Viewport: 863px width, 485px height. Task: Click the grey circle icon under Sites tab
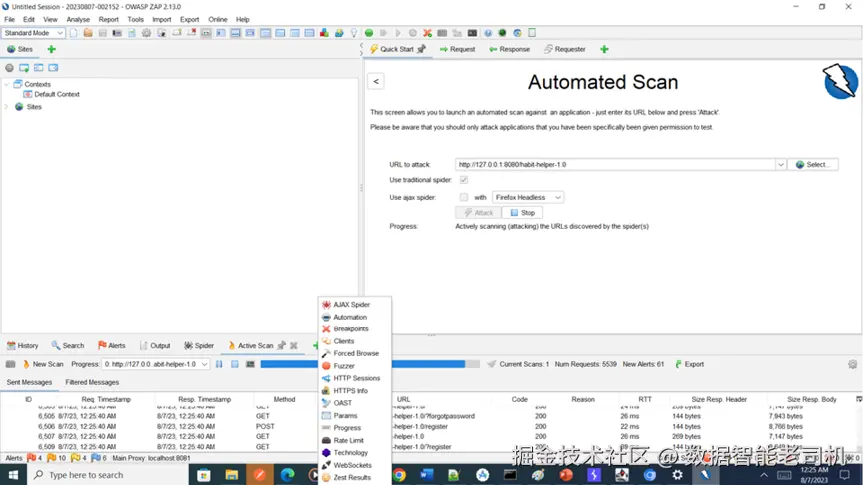[x=9, y=68]
